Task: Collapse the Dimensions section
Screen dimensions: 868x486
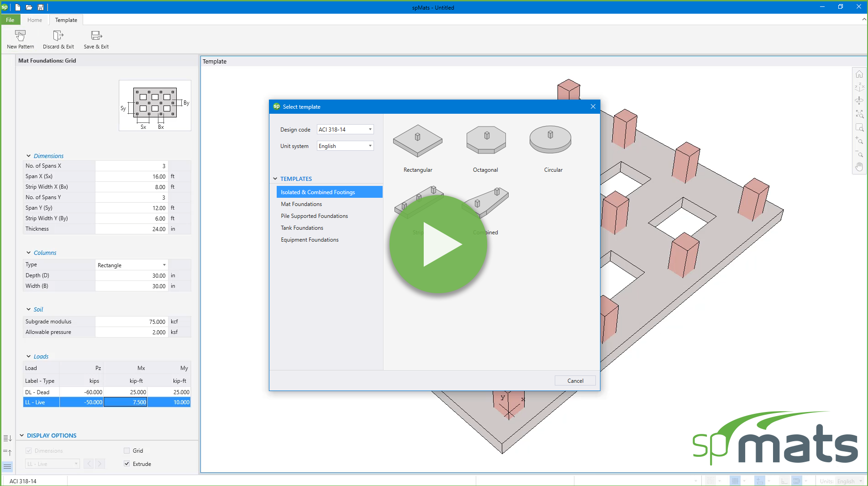Action: (29, 156)
